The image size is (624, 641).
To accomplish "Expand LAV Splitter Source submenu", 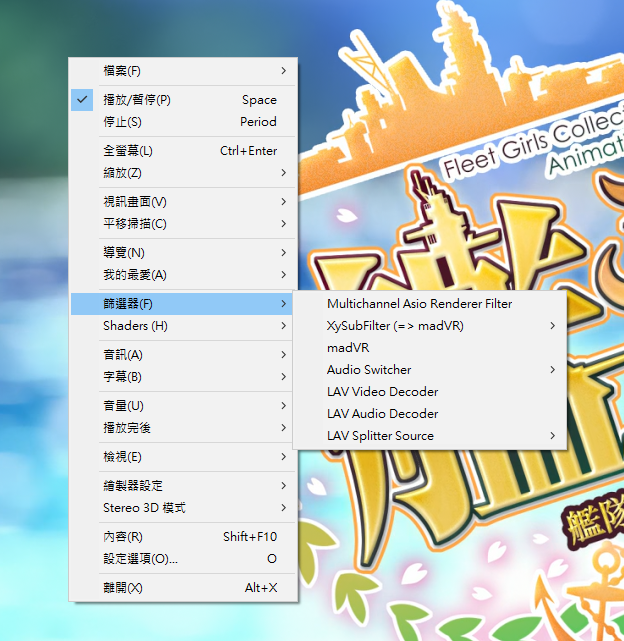I will point(430,436).
